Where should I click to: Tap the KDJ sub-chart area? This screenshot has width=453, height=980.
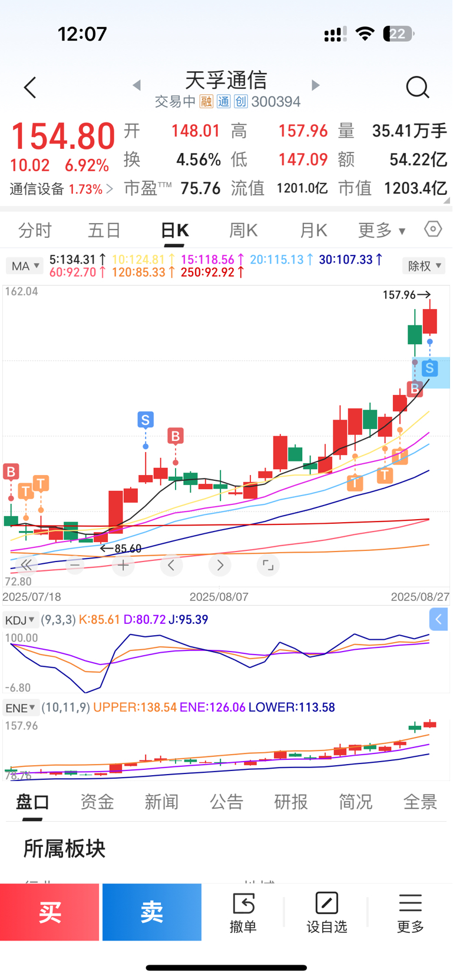(x=226, y=662)
